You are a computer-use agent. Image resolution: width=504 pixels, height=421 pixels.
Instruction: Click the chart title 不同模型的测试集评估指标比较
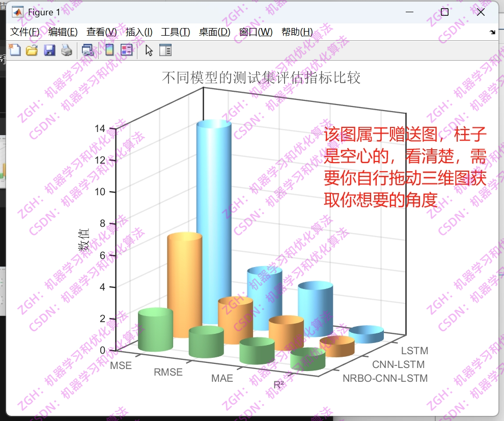click(261, 77)
